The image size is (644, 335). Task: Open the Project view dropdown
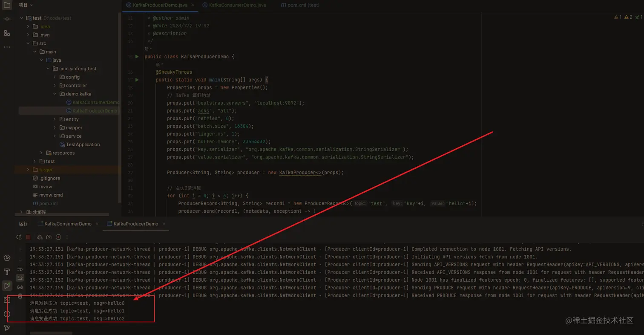coord(26,5)
